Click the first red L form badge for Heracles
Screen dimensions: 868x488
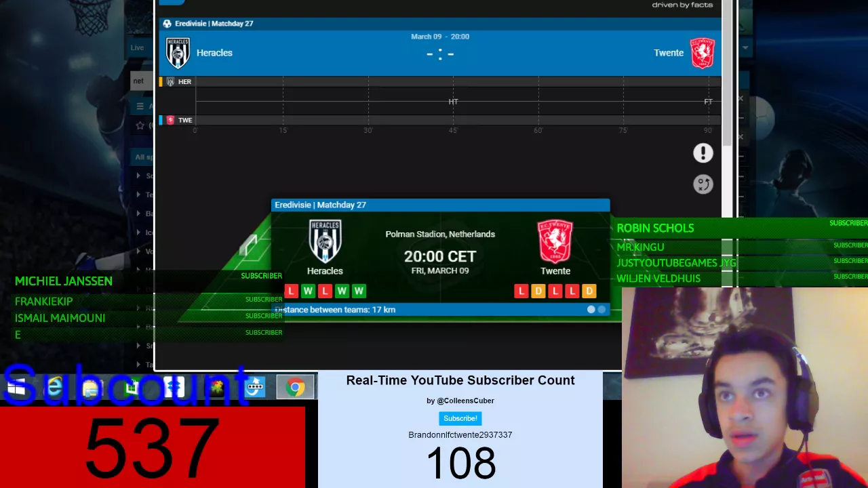click(291, 291)
